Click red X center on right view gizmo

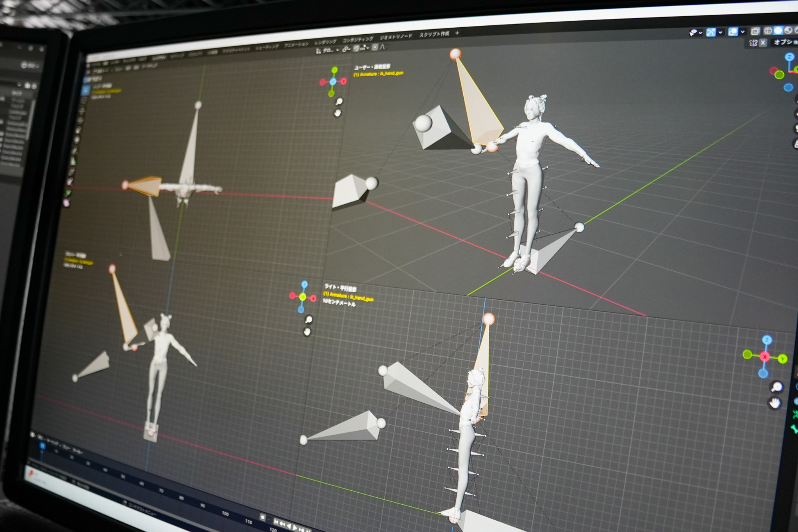[764, 357]
